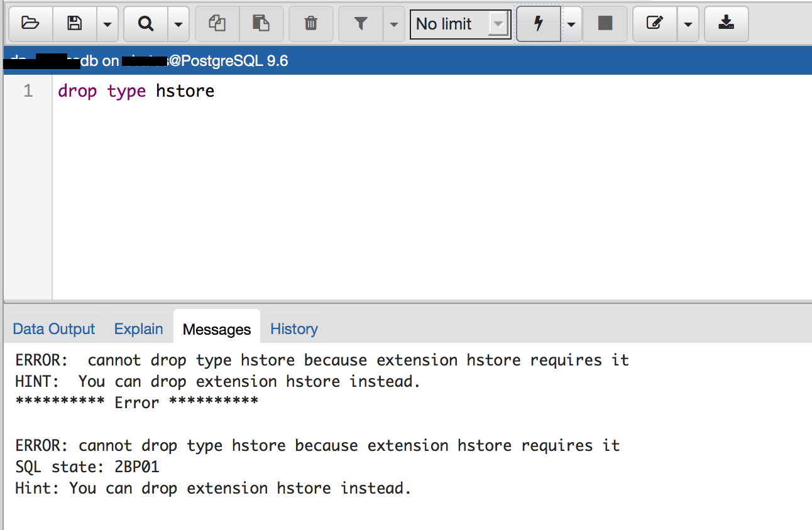This screenshot has height=530, width=812.
Task: Select the Messages tab
Action: click(x=216, y=328)
